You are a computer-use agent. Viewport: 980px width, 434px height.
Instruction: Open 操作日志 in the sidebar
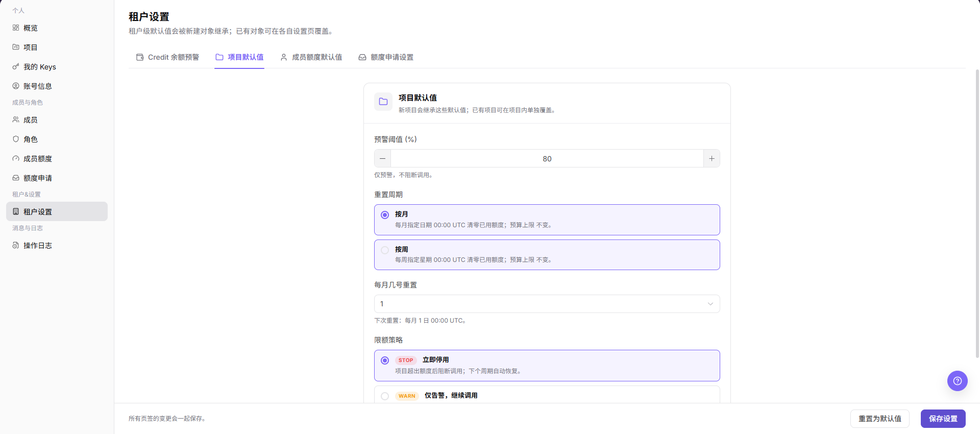[57, 245]
